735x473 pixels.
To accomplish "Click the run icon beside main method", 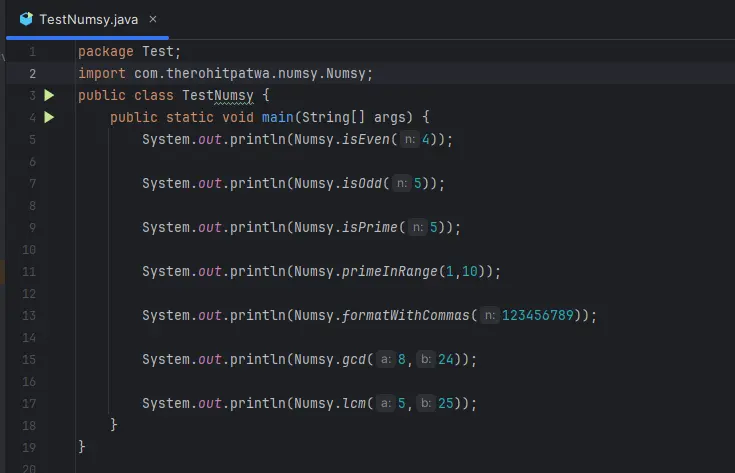I will pyautogui.click(x=49, y=117).
